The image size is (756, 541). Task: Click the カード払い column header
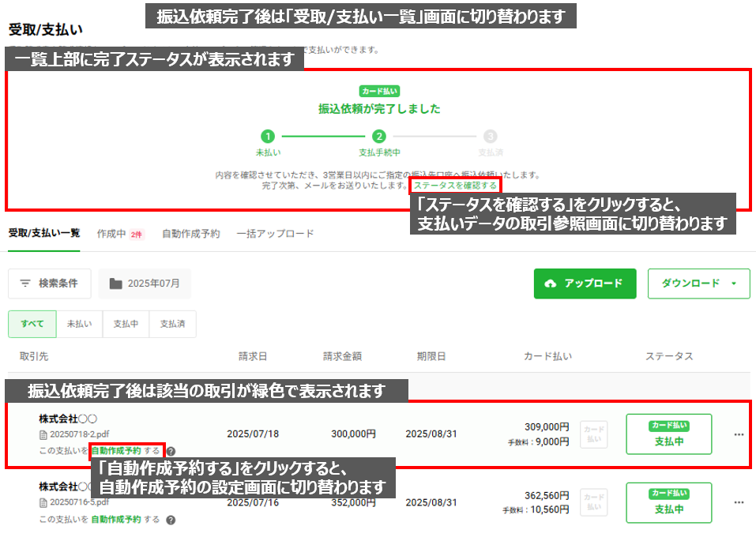(x=547, y=356)
